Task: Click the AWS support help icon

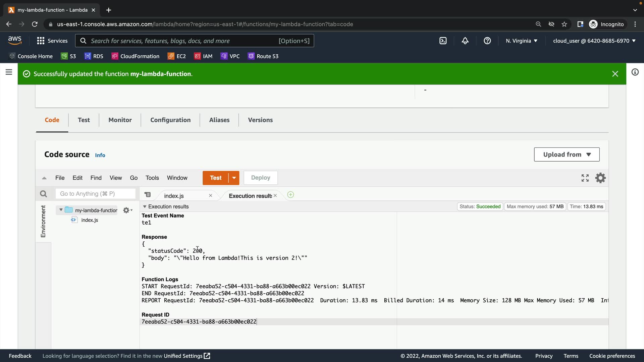Action: 487,41
